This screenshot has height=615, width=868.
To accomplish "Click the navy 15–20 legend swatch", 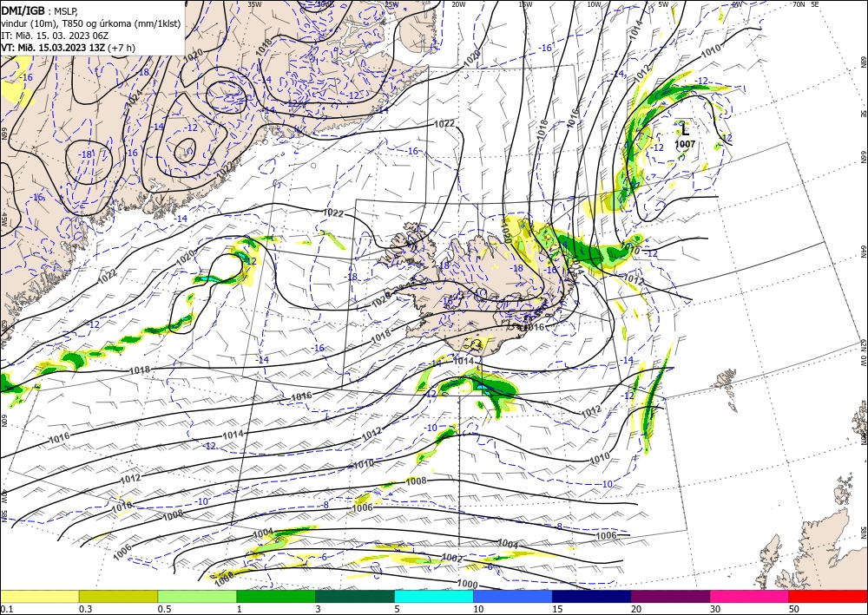I will coord(592,596).
